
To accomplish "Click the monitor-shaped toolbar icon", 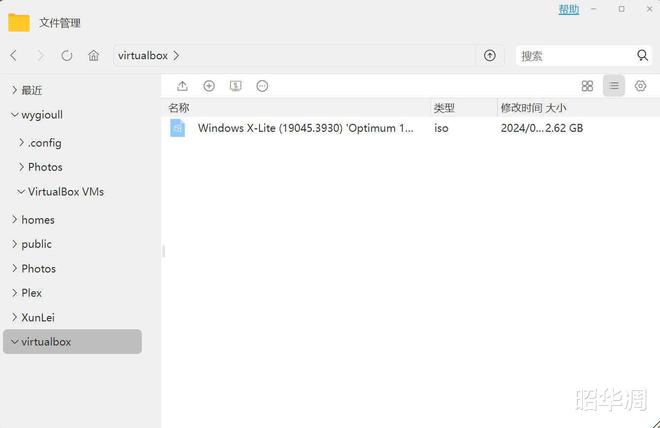I will tap(236, 86).
